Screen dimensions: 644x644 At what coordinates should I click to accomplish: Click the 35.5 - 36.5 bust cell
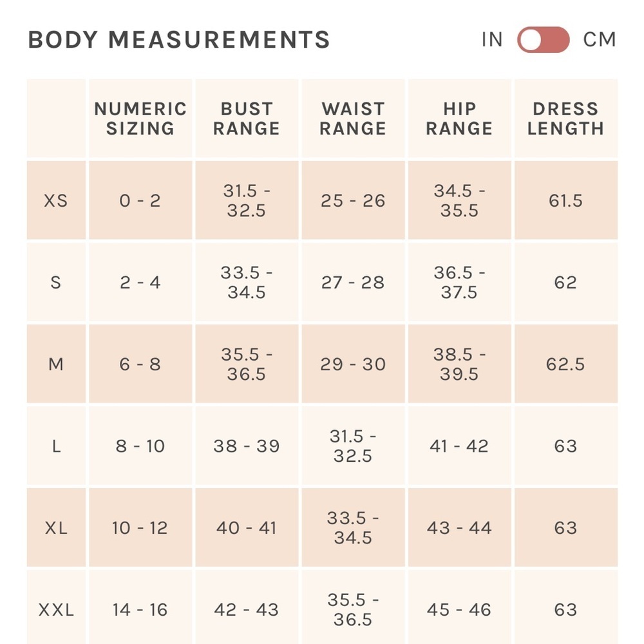pos(247,365)
